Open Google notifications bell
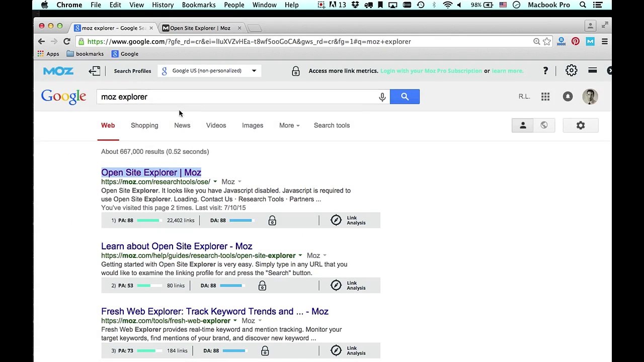 (568, 97)
